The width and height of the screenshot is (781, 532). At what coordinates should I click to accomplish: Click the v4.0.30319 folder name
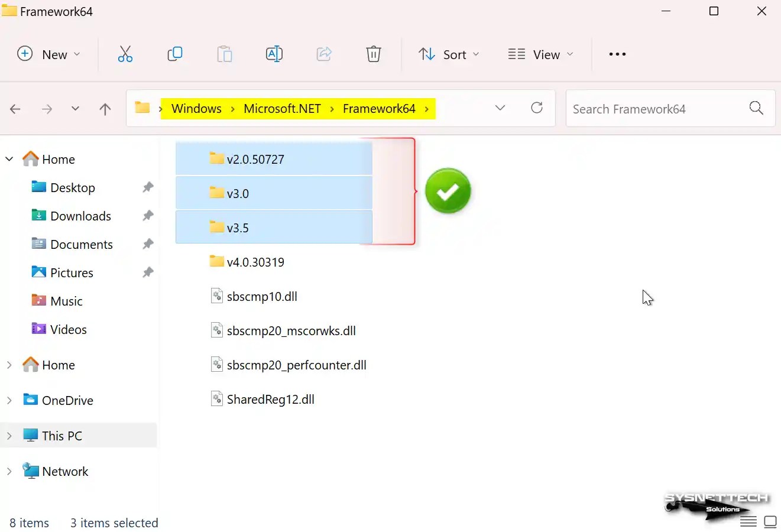click(x=255, y=262)
